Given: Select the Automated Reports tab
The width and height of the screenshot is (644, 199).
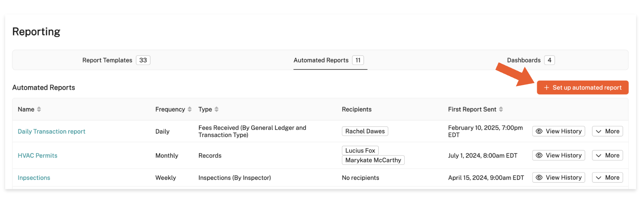Looking at the screenshot, I should tap(328, 60).
